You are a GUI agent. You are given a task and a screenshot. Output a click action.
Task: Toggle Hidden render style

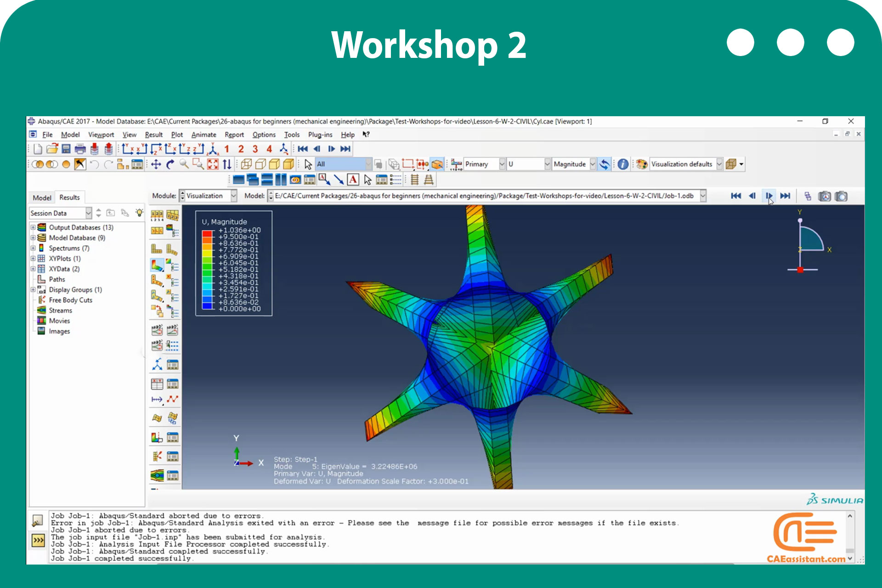coord(260,164)
